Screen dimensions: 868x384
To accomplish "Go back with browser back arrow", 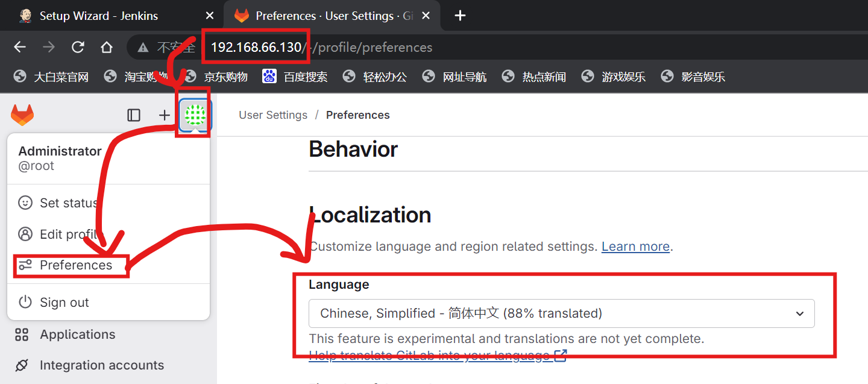I will click(x=20, y=47).
